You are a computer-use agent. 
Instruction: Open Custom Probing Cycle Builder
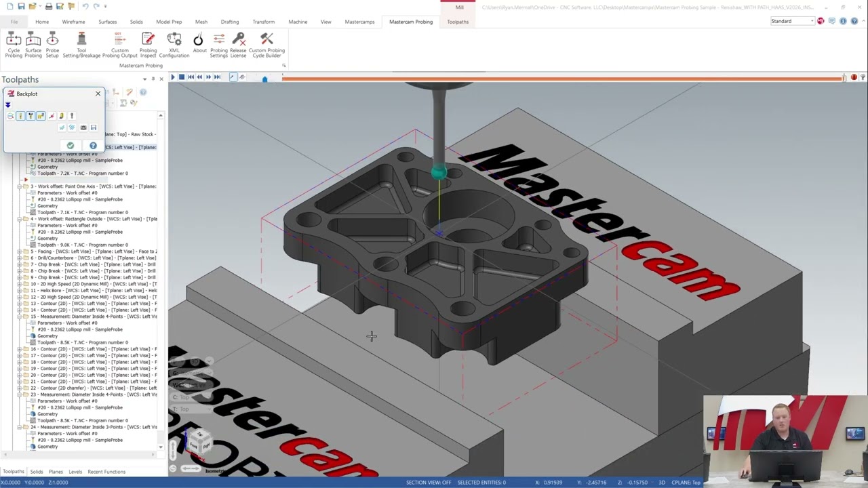click(x=267, y=45)
